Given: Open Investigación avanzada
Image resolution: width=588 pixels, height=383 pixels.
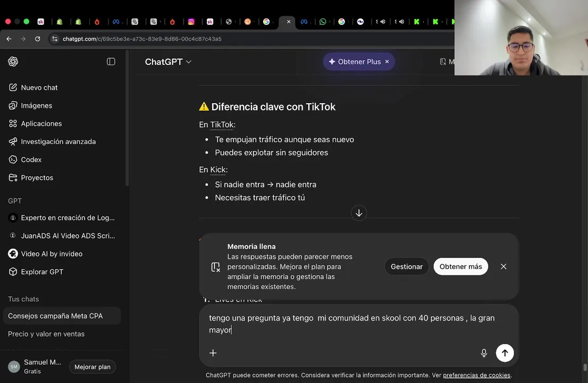Looking at the screenshot, I should [x=62, y=141].
